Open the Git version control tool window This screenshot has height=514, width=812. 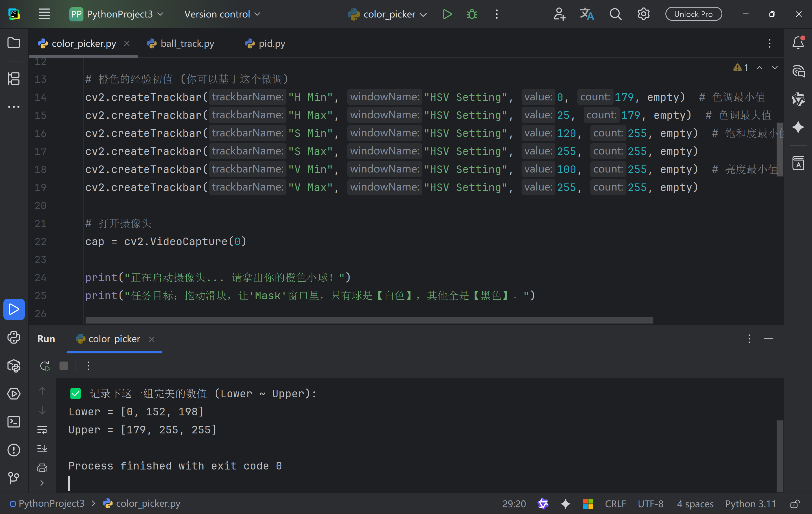(x=14, y=478)
